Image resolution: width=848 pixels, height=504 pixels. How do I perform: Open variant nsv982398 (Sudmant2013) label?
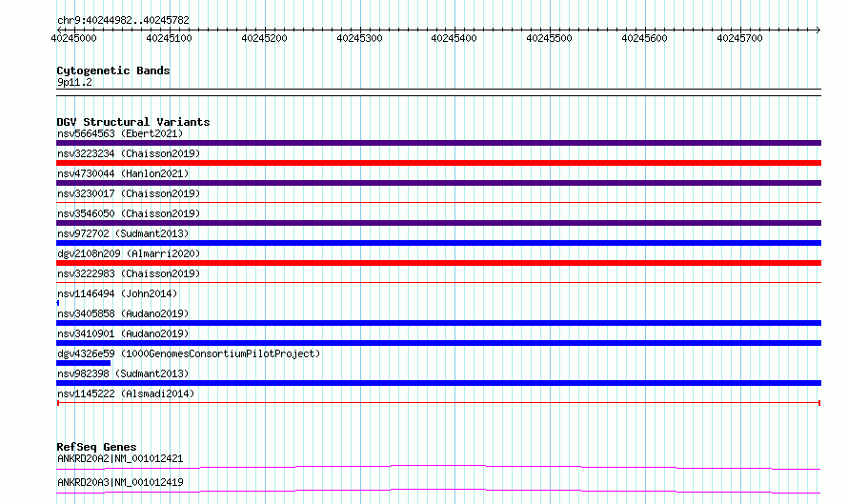tap(123, 373)
